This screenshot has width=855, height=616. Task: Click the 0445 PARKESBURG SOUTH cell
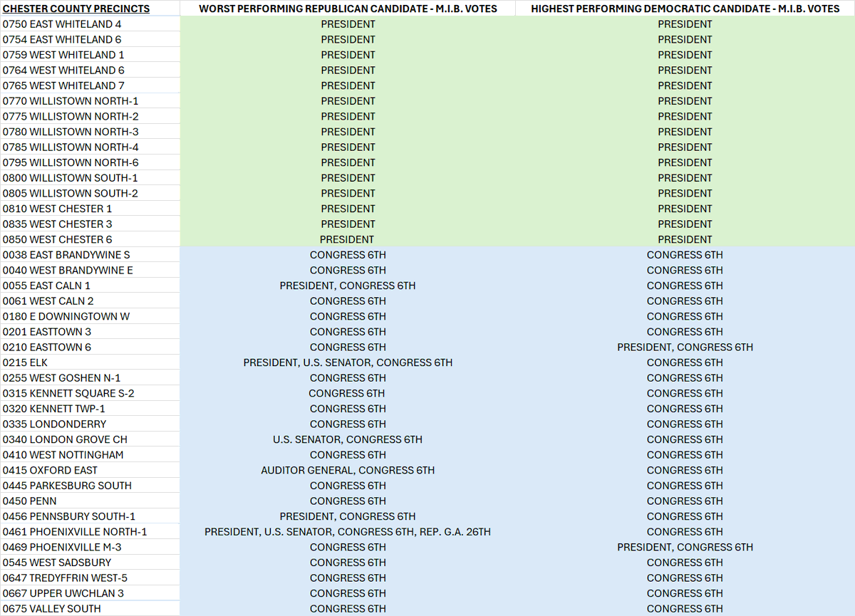click(90, 486)
